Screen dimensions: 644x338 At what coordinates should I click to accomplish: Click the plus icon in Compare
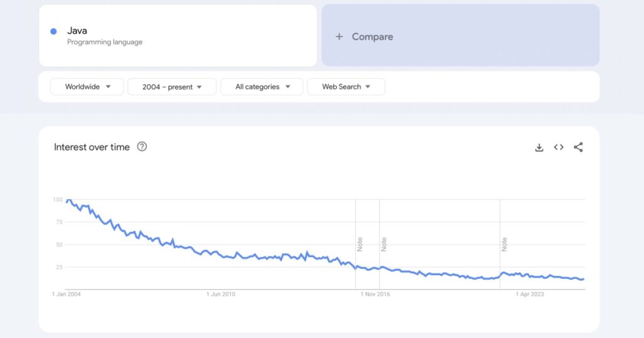tap(339, 37)
